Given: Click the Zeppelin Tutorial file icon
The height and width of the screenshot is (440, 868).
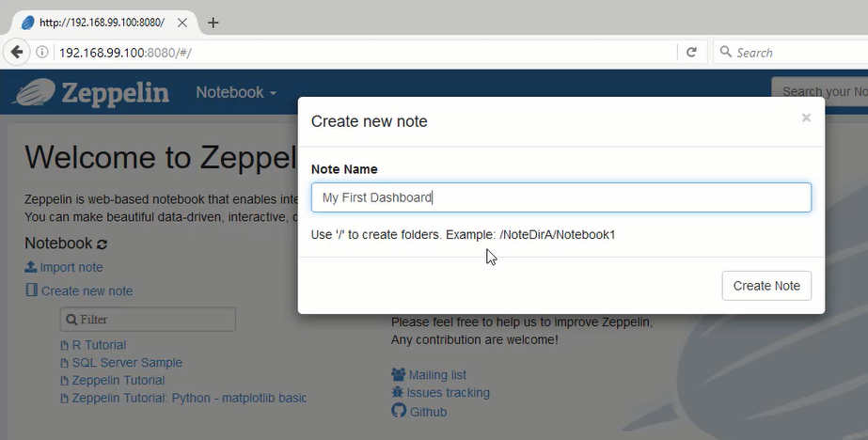Looking at the screenshot, I should click(64, 381).
